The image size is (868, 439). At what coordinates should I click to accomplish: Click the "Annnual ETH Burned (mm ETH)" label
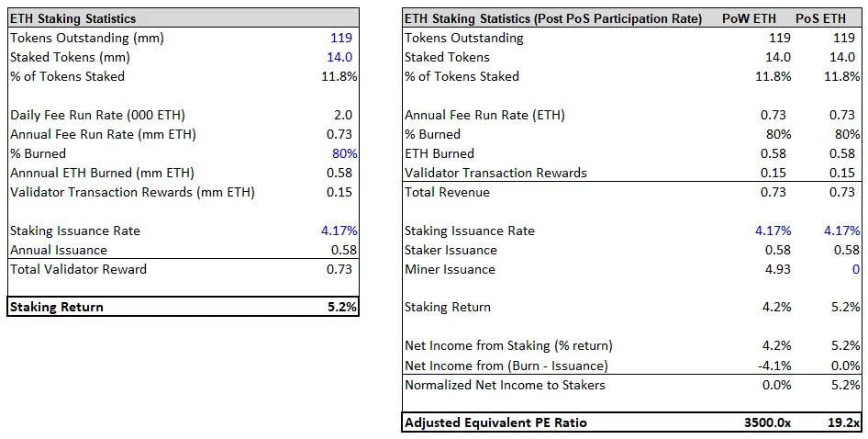click(102, 173)
